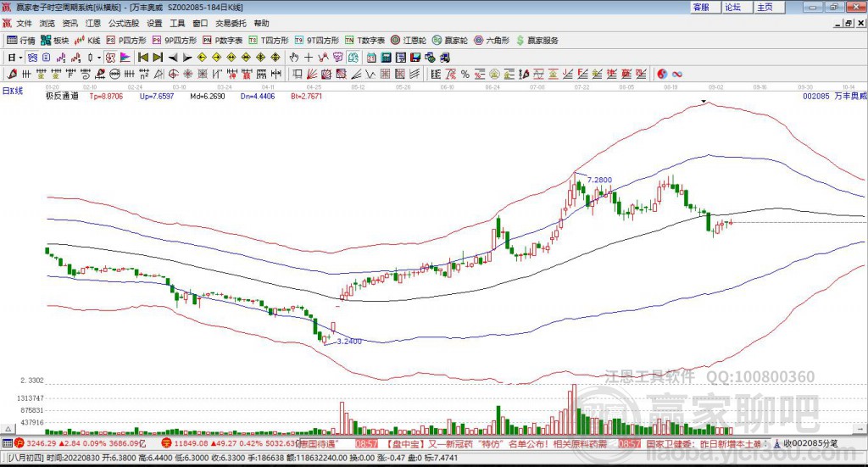Click the 主页 homepage button

pyautogui.click(x=769, y=7)
